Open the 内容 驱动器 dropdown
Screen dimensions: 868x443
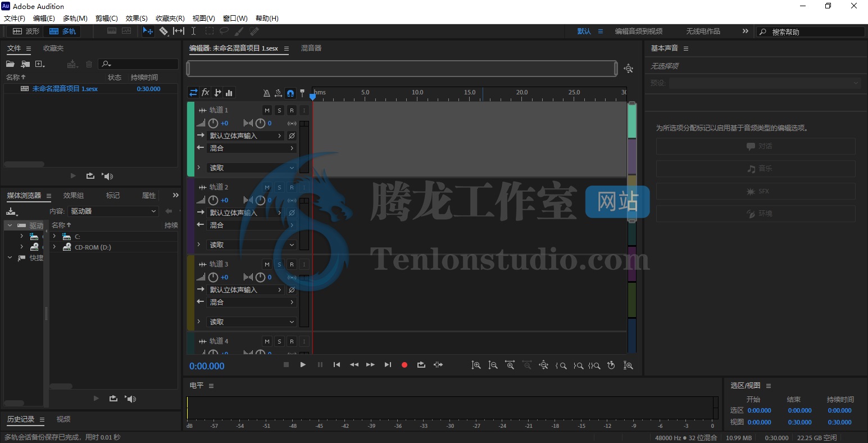point(113,211)
